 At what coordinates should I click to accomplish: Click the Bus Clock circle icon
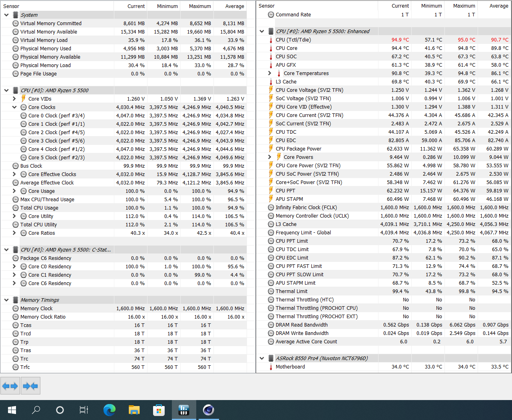[x=16, y=166]
